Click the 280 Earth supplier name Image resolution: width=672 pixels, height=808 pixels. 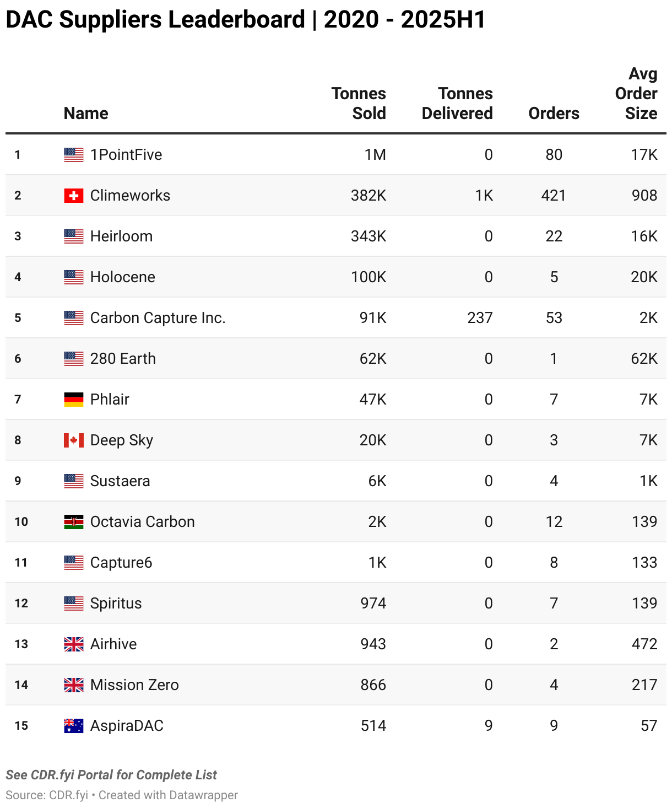[123, 359]
